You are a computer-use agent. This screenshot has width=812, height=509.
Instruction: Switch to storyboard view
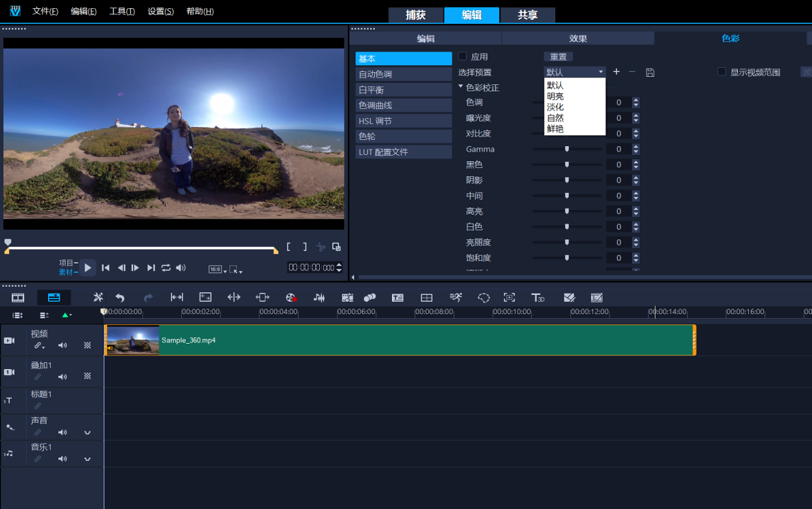[18, 298]
